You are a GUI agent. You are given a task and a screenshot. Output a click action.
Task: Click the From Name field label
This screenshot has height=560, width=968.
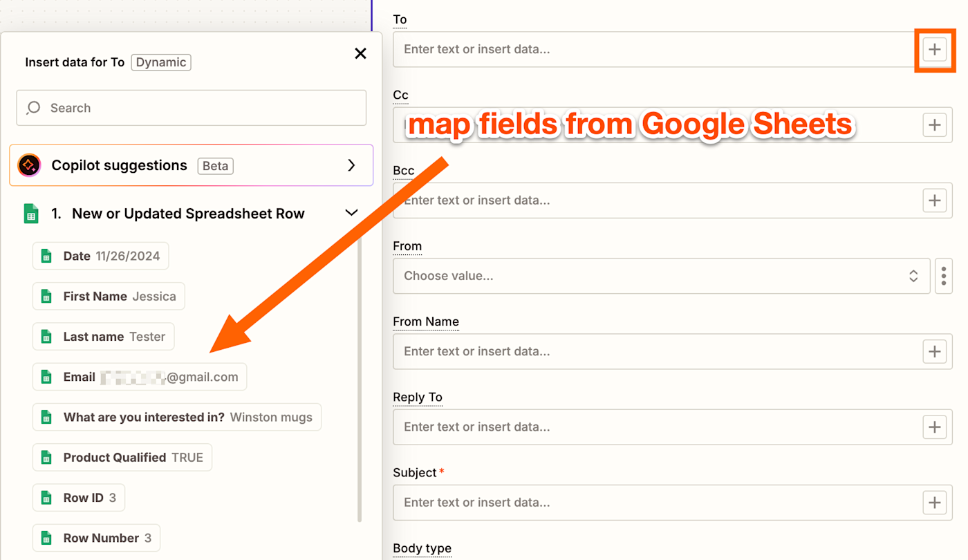pos(426,321)
